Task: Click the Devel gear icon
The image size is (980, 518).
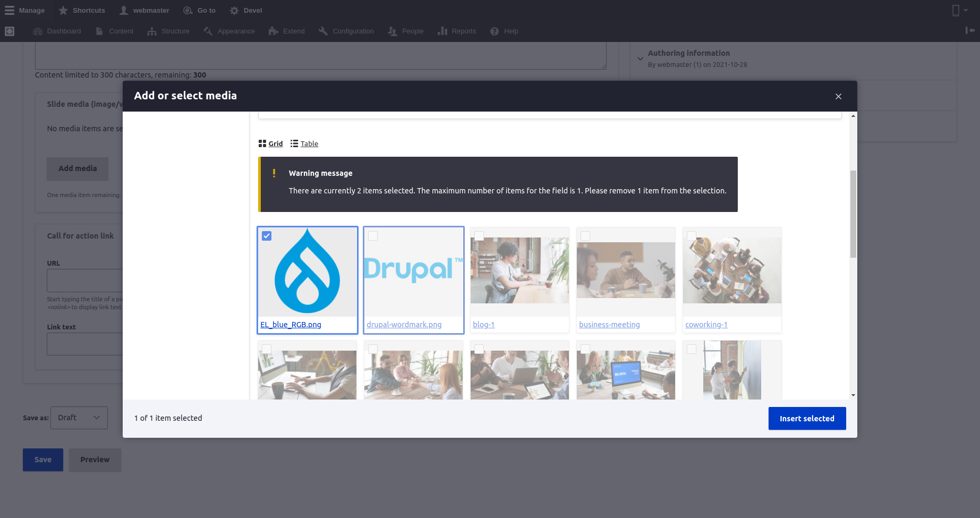Action: (234, 11)
